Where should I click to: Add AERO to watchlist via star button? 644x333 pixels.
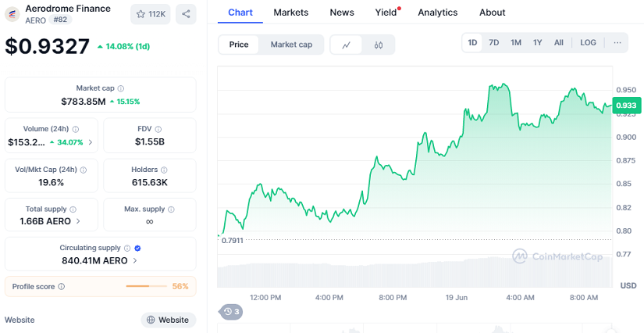point(151,14)
